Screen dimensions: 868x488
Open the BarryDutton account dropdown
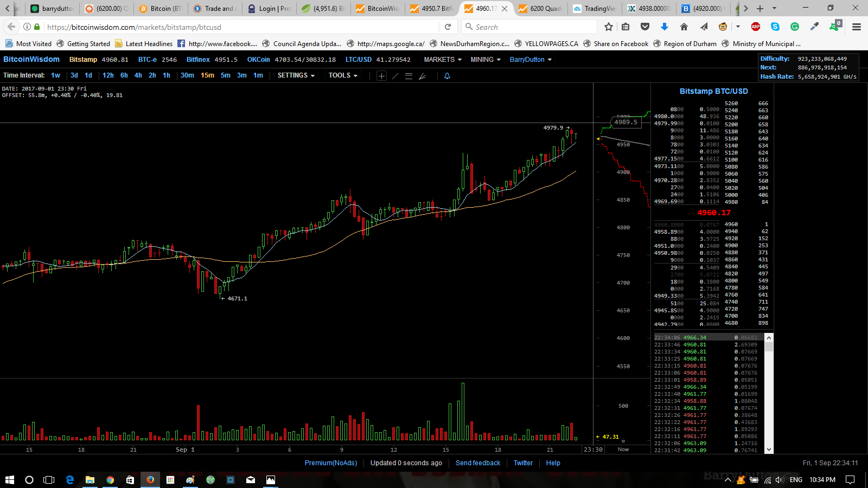(x=531, y=60)
